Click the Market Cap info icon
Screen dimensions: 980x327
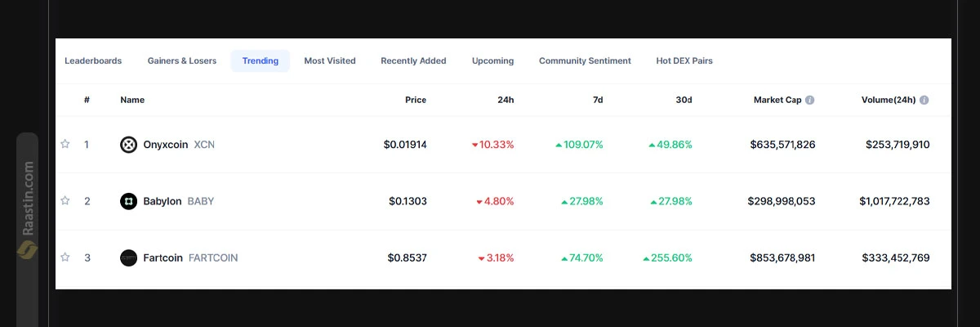[x=809, y=100]
